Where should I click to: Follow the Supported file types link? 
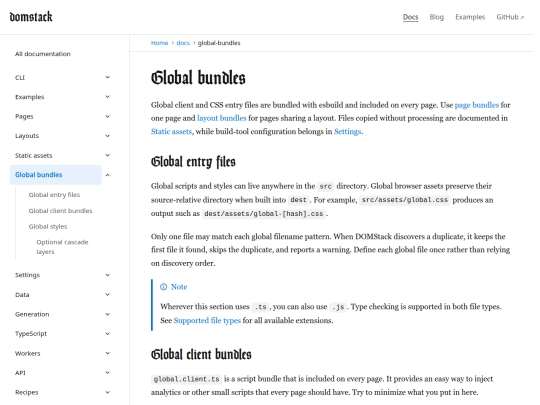coord(207,320)
